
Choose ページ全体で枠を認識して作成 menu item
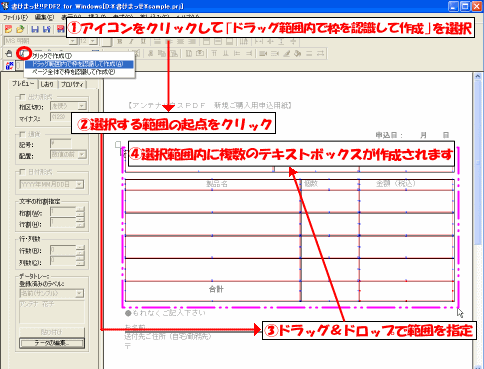(x=79, y=72)
